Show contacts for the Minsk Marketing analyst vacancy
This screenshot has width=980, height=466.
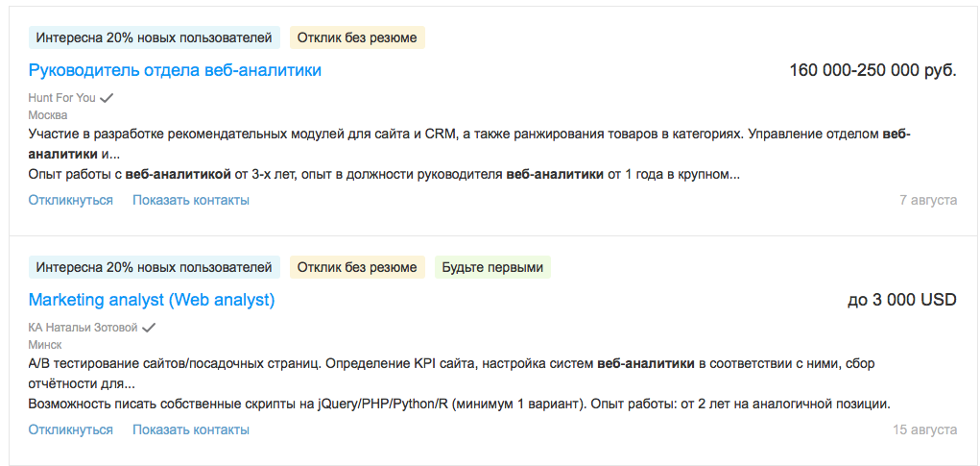click(191, 429)
